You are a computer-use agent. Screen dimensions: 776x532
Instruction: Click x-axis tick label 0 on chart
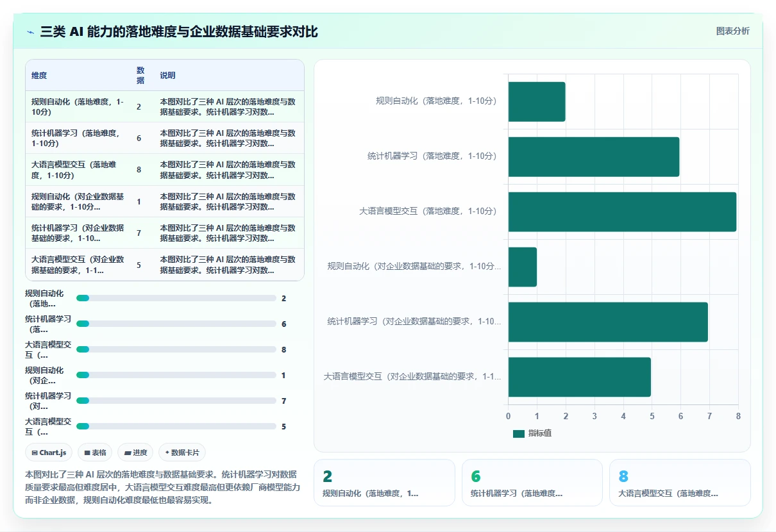509,416
